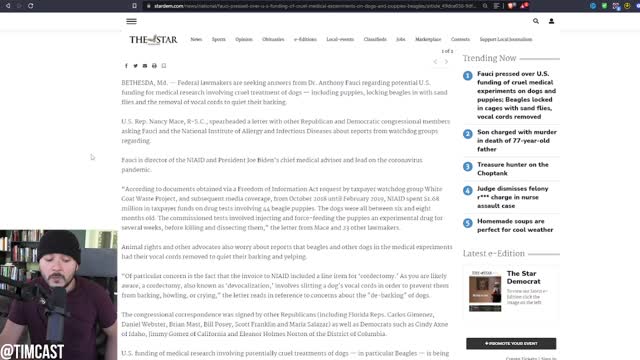Screen dimensions: 640x360
Task: Open 'Son charged with murder' trending story
Action: coord(517,140)
